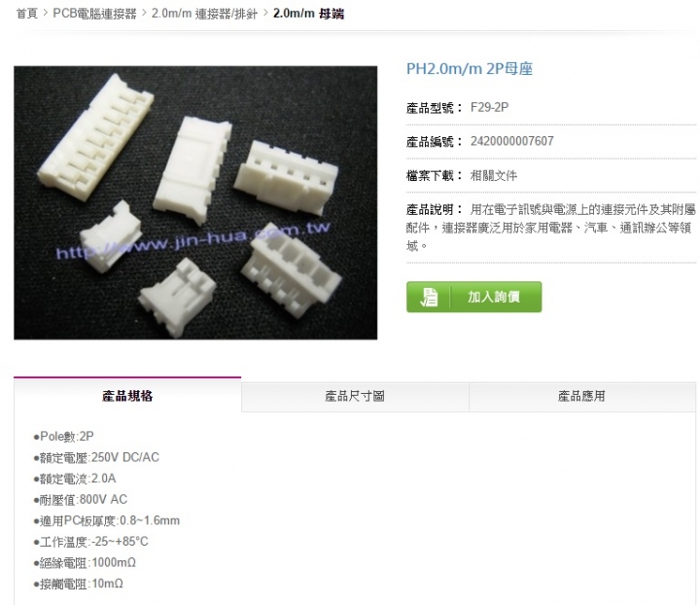Click the 產品說明 description text

551,228
